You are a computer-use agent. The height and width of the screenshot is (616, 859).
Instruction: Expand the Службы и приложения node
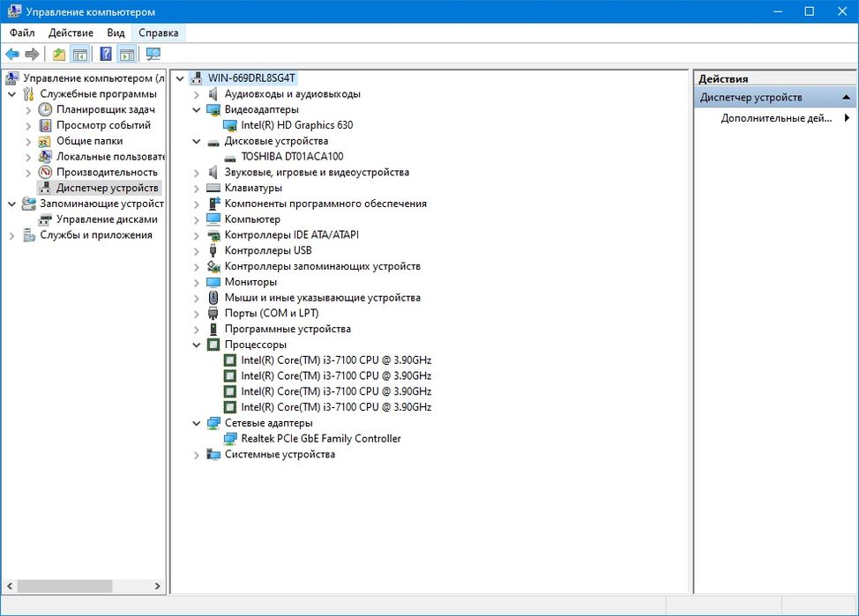12,235
